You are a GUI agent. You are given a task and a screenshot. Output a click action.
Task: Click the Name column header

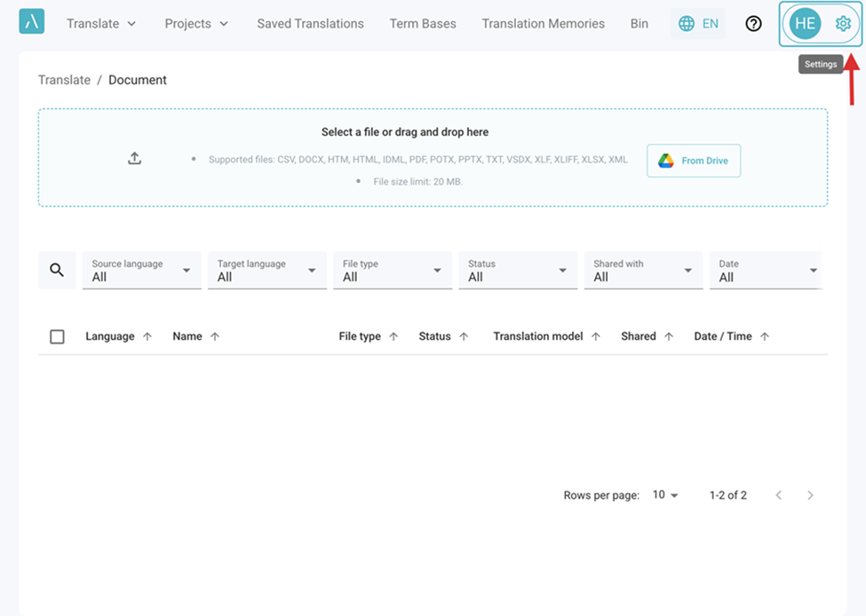click(187, 336)
